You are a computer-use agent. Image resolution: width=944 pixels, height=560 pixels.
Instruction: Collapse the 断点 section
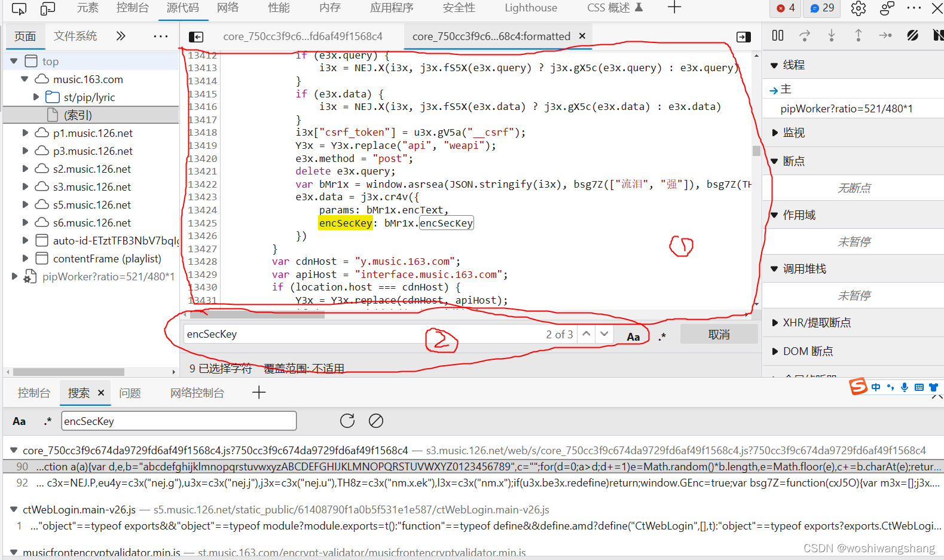775,161
